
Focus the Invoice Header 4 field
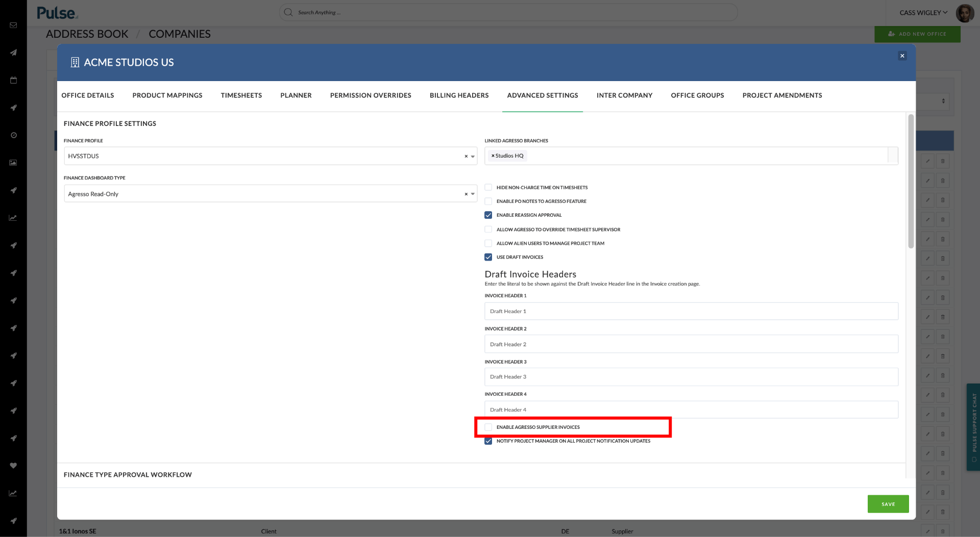pyautogui.click(x=691, y=410)
